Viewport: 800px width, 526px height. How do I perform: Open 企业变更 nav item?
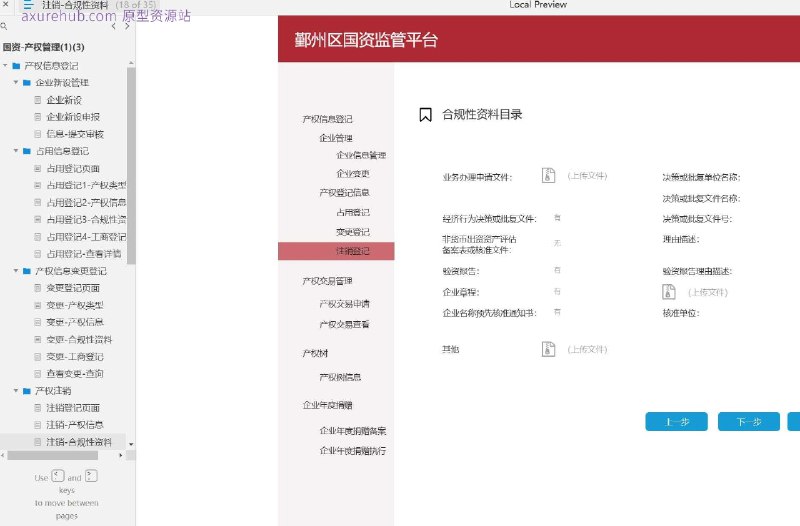[353, 173]
